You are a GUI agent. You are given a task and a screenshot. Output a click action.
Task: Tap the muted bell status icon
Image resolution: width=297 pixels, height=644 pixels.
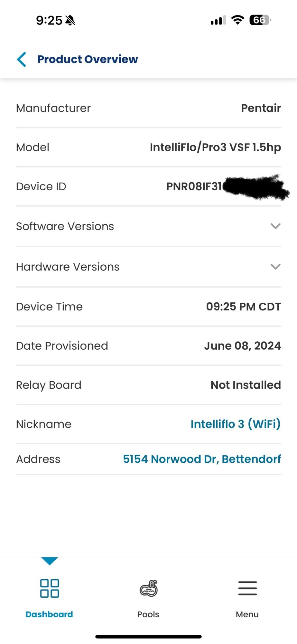click(70, 21)
